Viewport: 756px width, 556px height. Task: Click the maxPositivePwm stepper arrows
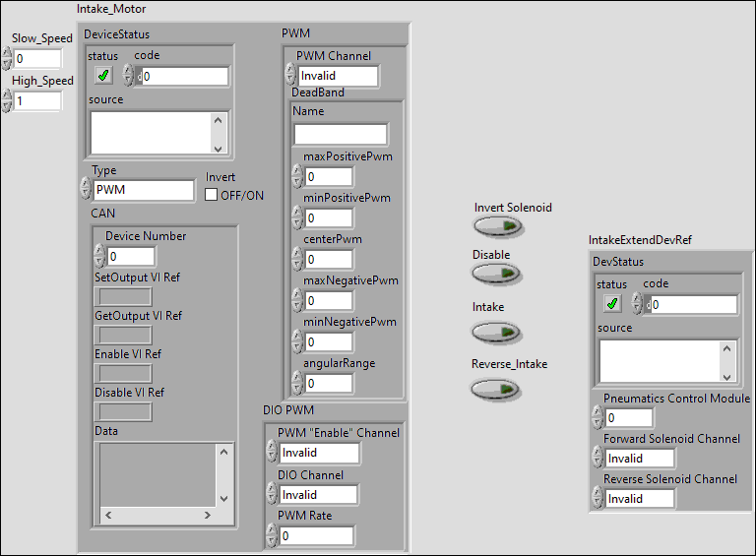pos(297,176)
